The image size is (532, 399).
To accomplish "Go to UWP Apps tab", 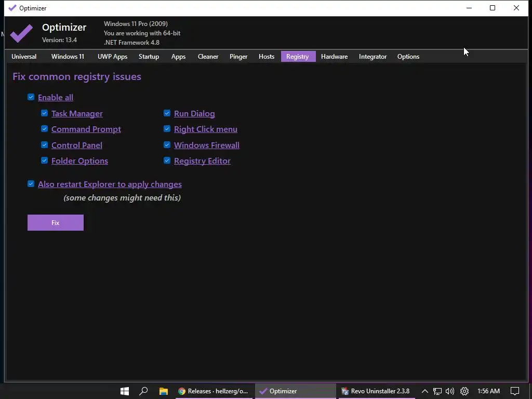I will (x=112, y=57).
